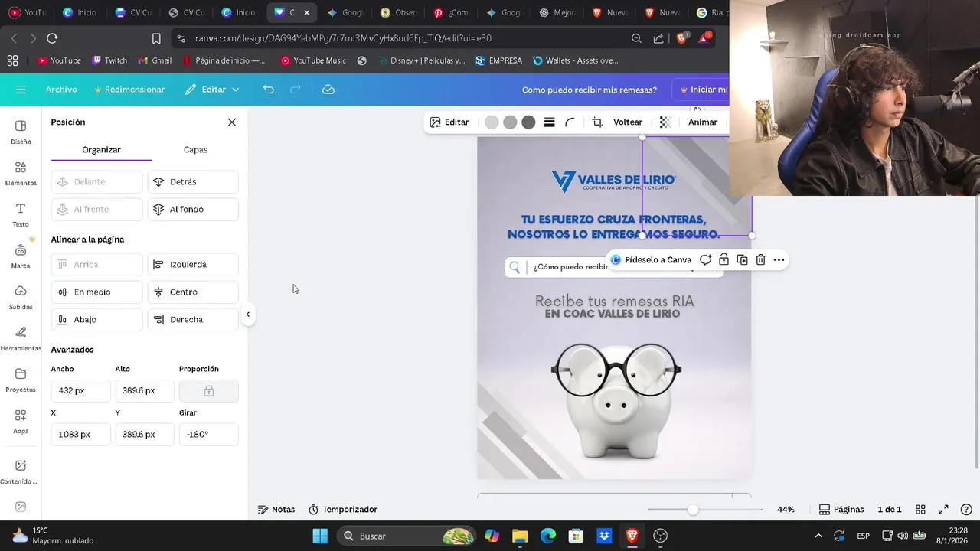Redo the last action
Screen dimensions: 980x551
[296, 90]
